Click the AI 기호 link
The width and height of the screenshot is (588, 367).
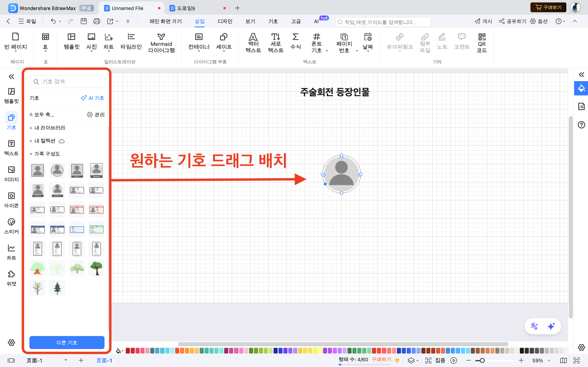point(92,98)
